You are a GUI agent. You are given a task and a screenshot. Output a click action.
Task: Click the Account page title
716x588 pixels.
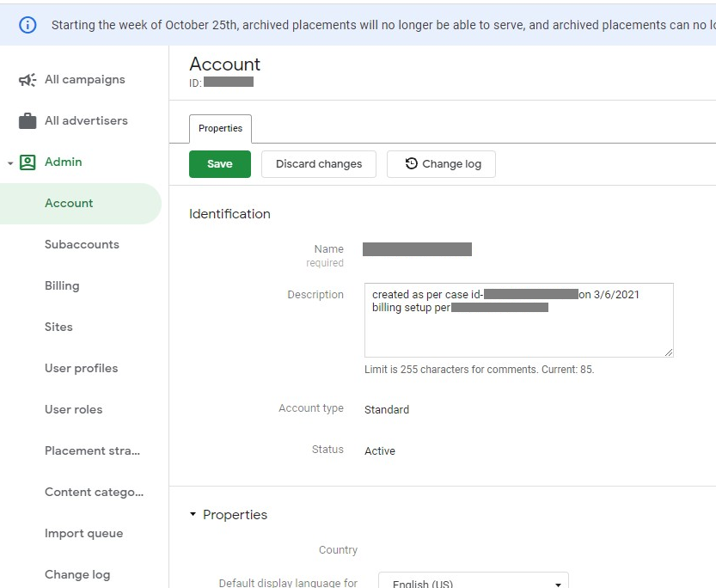point(224,64)
